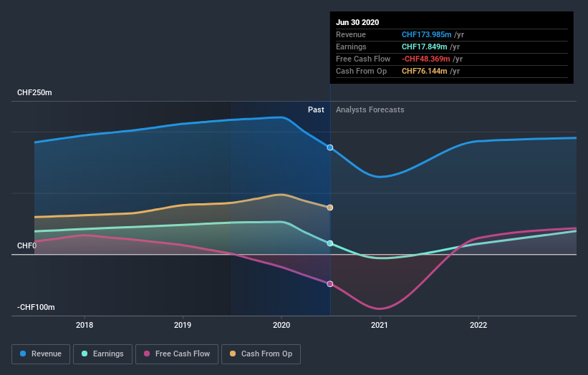Click the Revenue row label in tooltip
Viewport: 588px width, 375px height.
351,34
